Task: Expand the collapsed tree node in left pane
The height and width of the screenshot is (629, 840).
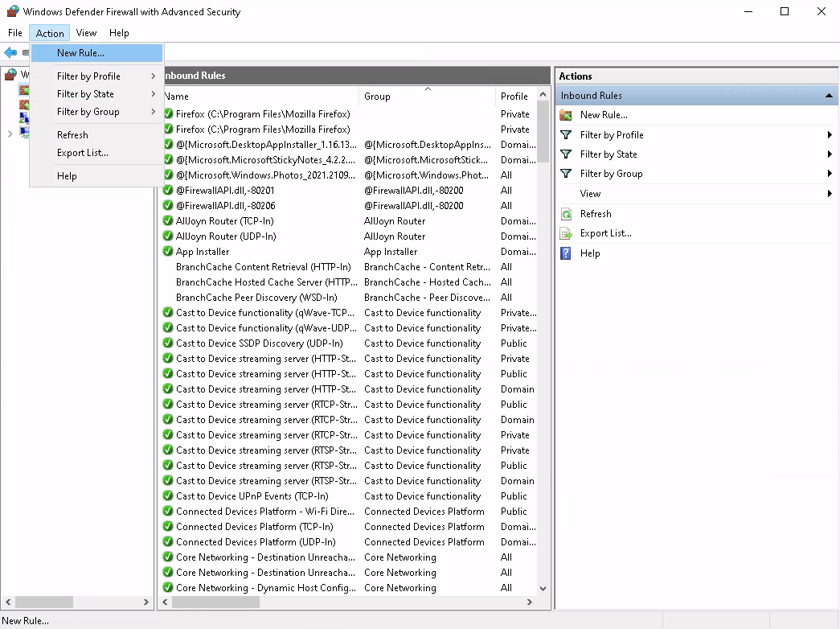Action: click(10, 134)
